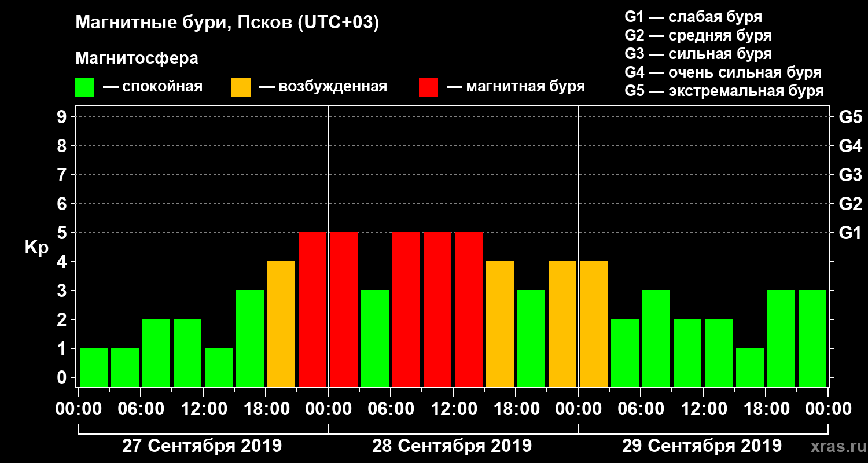Image resolution: width=868 pixels, height=463 pixels.
Task: Click the first green bar on 27 September
Action: 94,367
